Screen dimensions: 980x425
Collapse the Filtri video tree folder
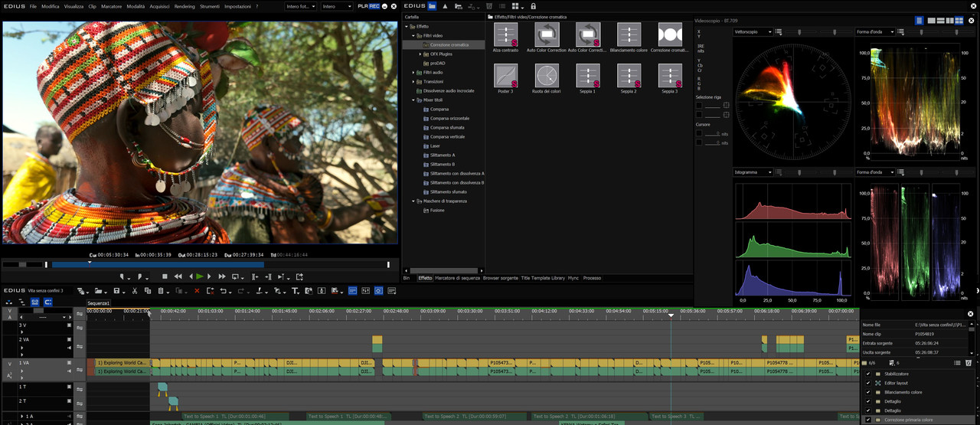[x=413, y=36]
